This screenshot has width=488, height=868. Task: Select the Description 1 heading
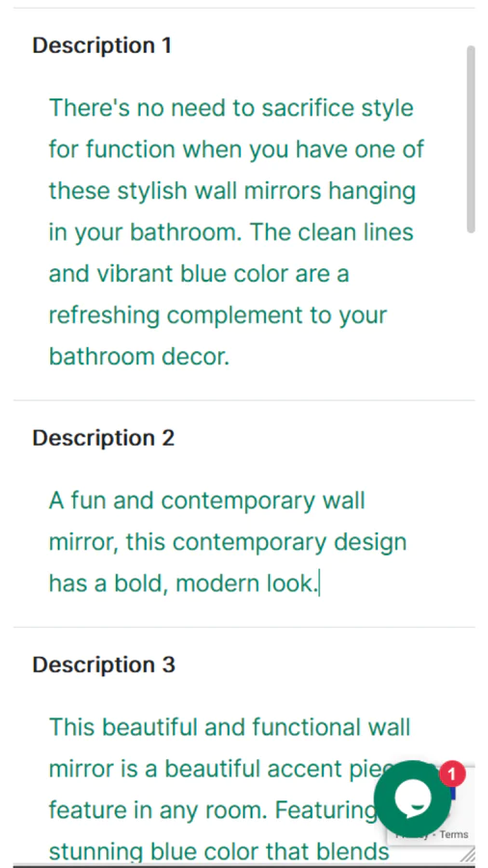102,45
